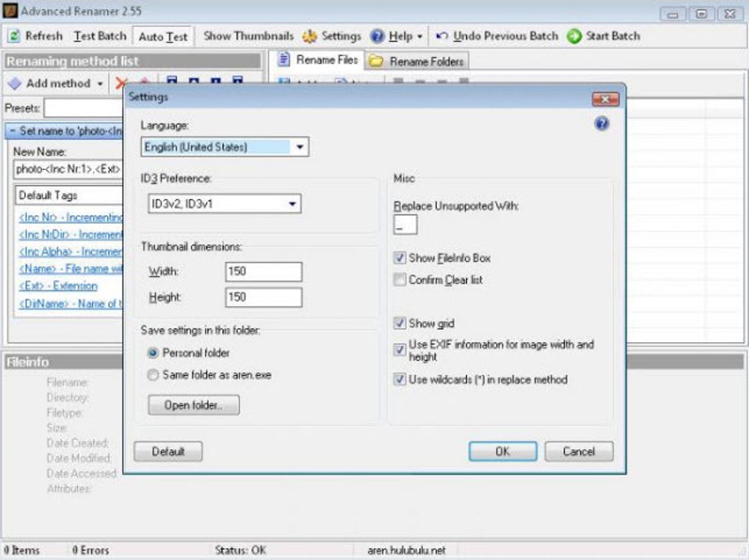Viewport: 749px width, 560px height.
Task: Switch to the Rename Files tab
Action: click(318, 59)
